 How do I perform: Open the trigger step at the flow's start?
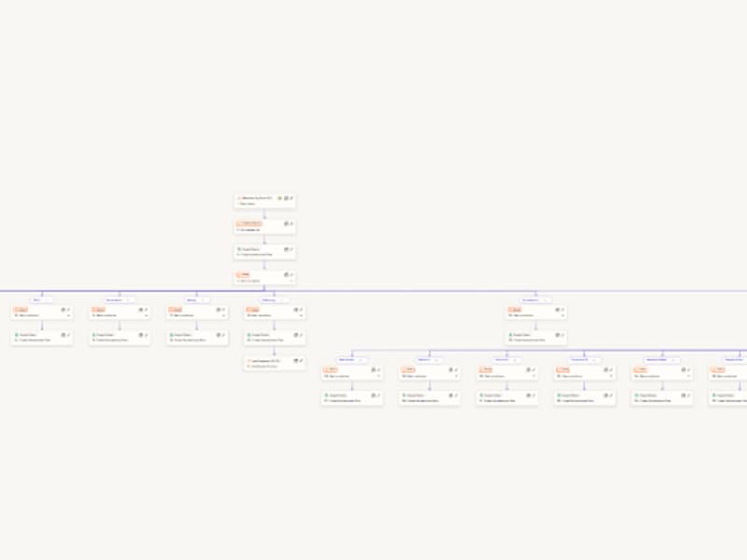pos(264,201)
